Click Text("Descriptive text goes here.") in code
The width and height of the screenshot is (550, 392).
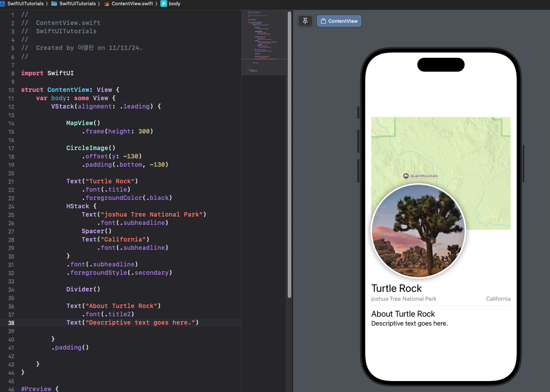tap(133, 322)
